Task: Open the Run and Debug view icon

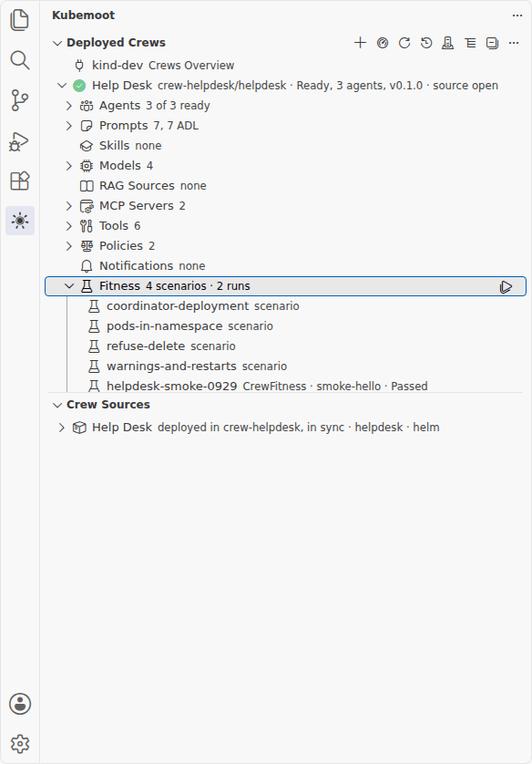Action: click(19, 140)
